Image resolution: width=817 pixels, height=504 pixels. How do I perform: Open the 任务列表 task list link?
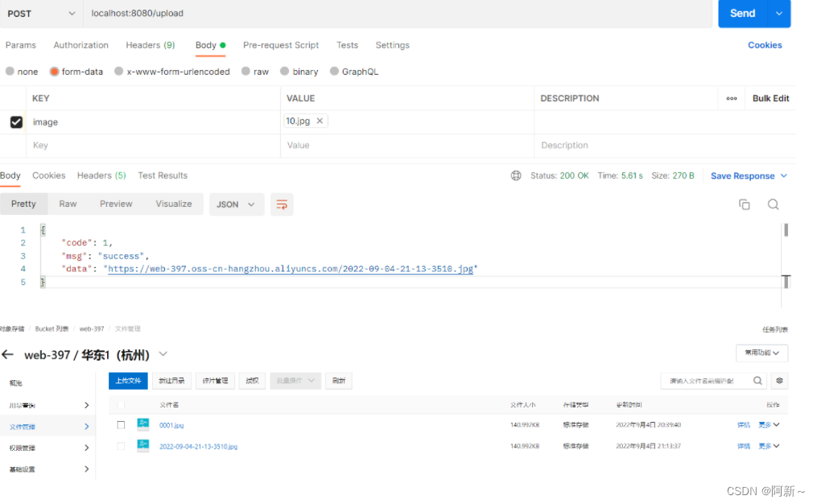tap(775, 329)
